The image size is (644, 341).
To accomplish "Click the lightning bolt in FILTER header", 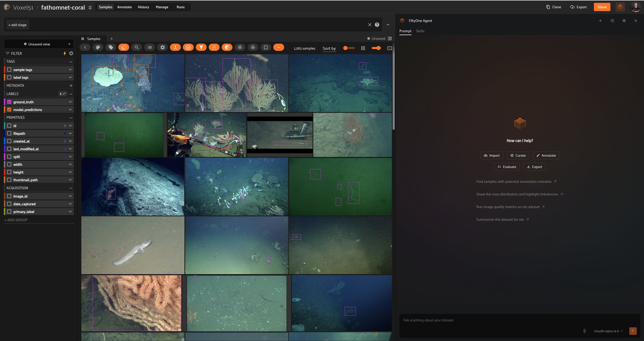I will [x=65, y=53].
